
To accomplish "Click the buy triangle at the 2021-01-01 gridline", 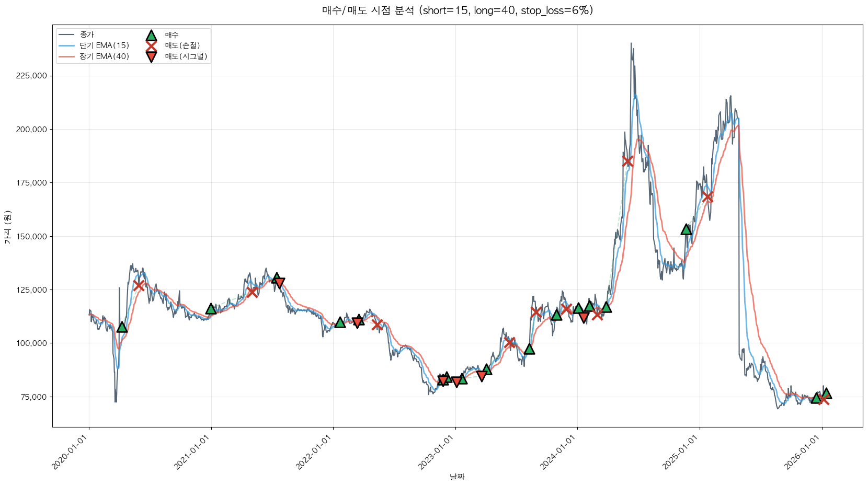I will coord(211,309).
